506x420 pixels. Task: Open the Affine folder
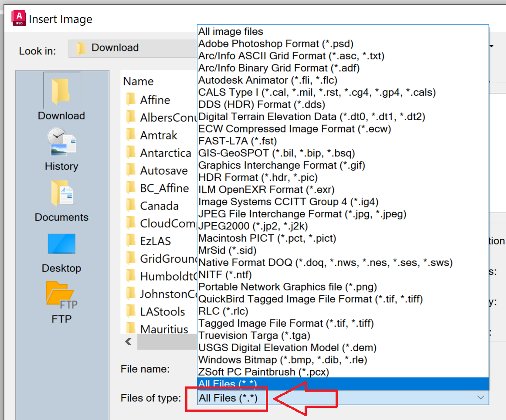[x=155, y=100]
